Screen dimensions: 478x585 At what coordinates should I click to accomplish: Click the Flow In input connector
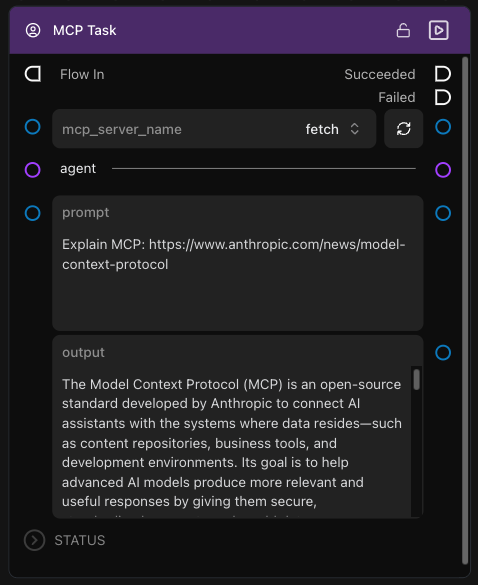[x=33, y=74]
